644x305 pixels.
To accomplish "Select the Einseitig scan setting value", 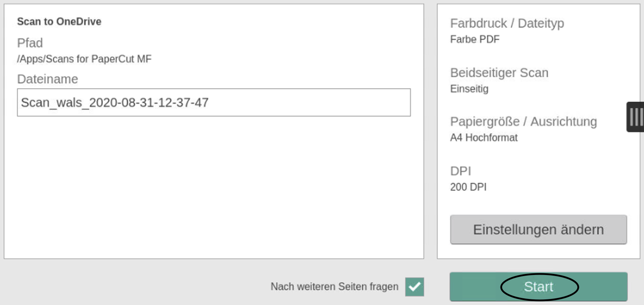I will coord(469,89).
